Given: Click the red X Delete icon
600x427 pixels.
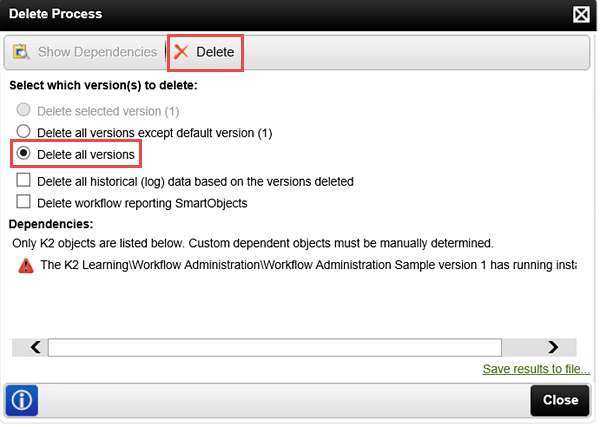Looking at the screenshot, I should 181,52.
